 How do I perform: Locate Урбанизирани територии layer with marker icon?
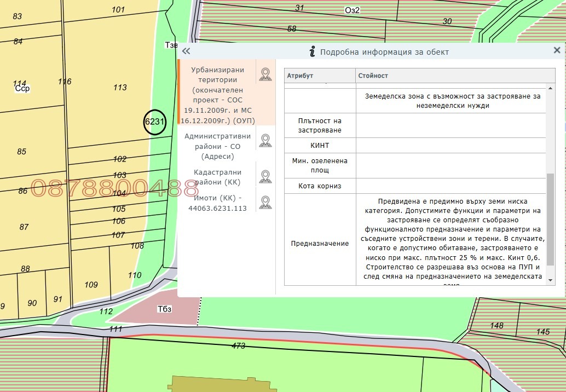(265, 74)
